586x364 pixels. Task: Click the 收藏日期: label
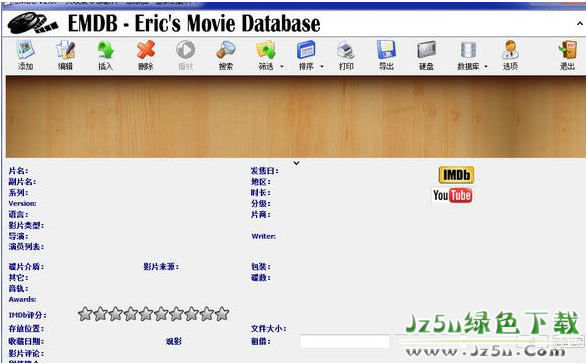coord(26,341)
